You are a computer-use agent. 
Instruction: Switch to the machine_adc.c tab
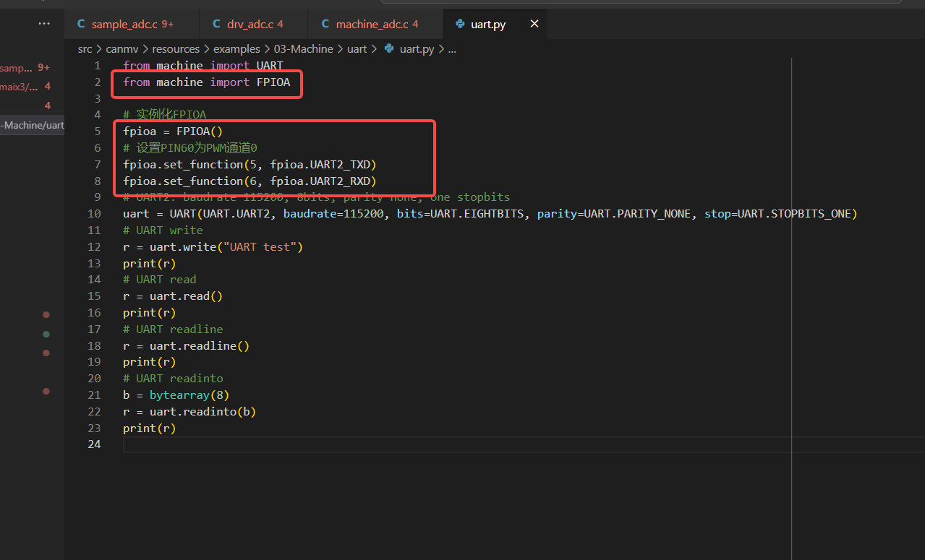click(x=375, y=24)
